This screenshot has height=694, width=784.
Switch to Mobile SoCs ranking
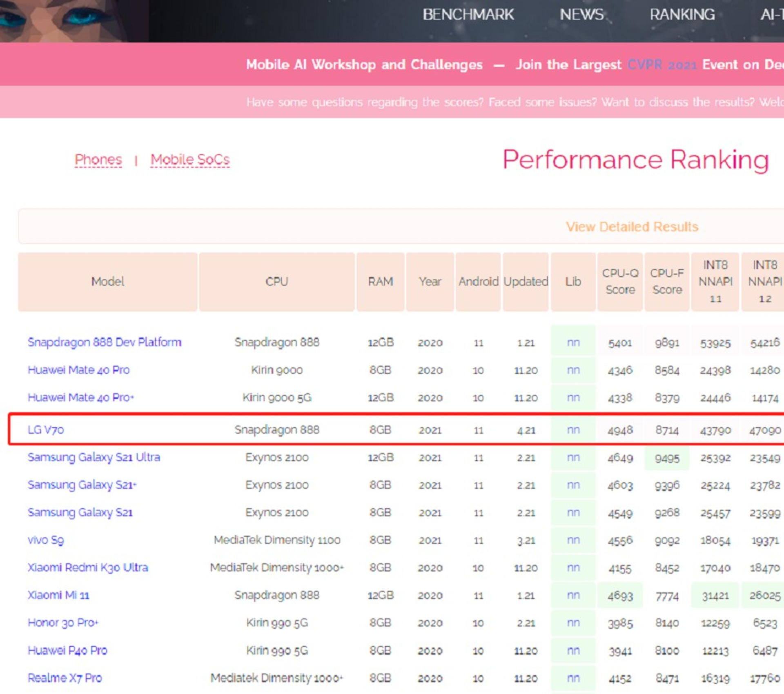pyautogui.click(x=190, y=159)
